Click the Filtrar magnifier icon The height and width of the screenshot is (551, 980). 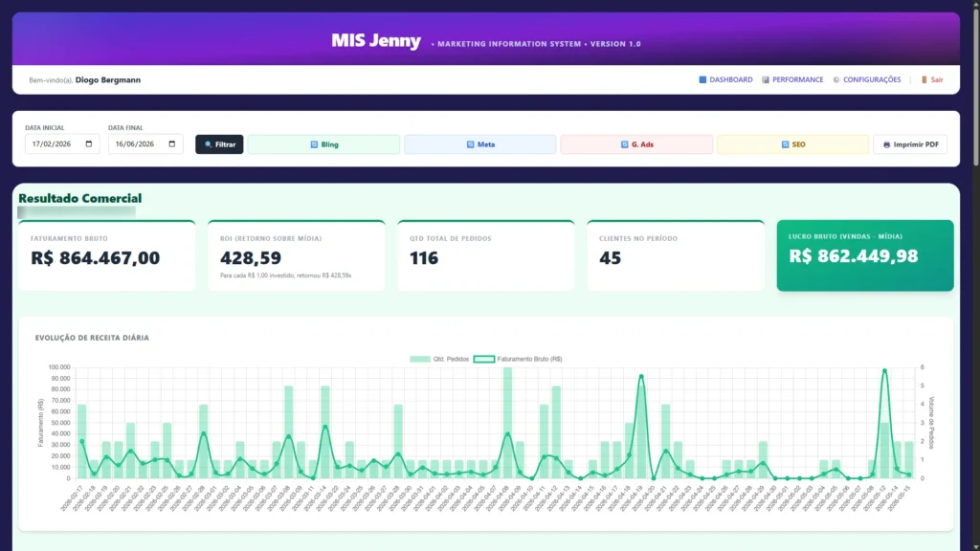(209, 144)
